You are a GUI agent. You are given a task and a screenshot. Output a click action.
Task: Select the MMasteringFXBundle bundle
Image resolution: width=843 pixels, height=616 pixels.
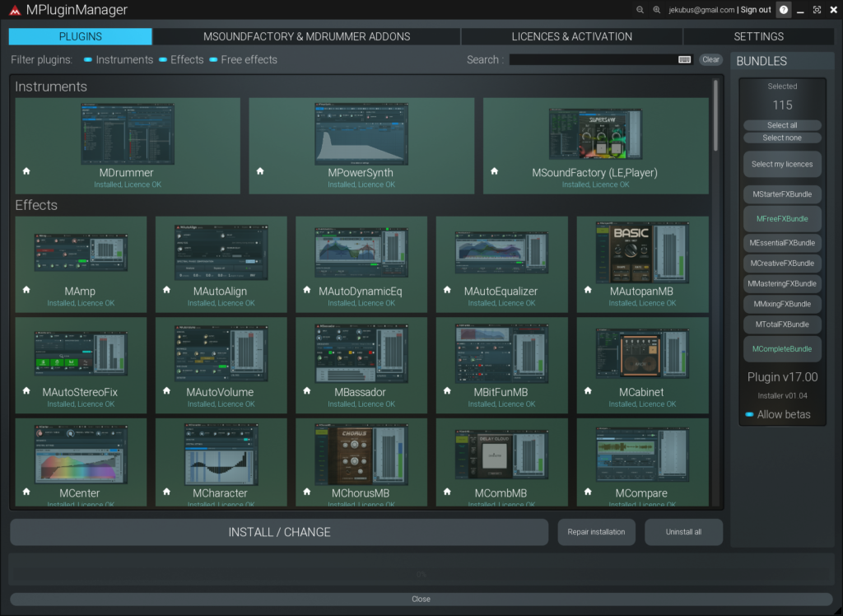pyautogui.click(x=782, y=283)
